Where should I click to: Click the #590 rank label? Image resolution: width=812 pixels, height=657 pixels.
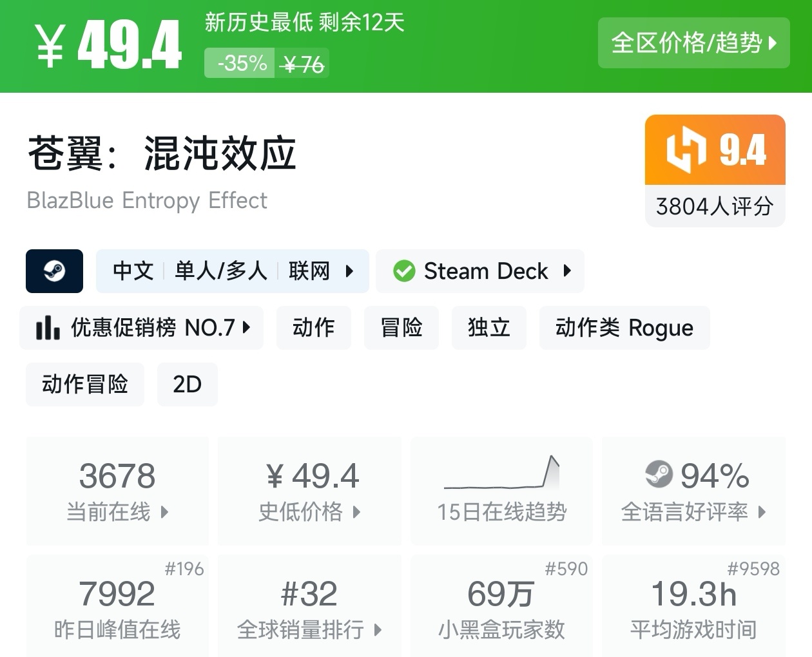pos(566,568)
